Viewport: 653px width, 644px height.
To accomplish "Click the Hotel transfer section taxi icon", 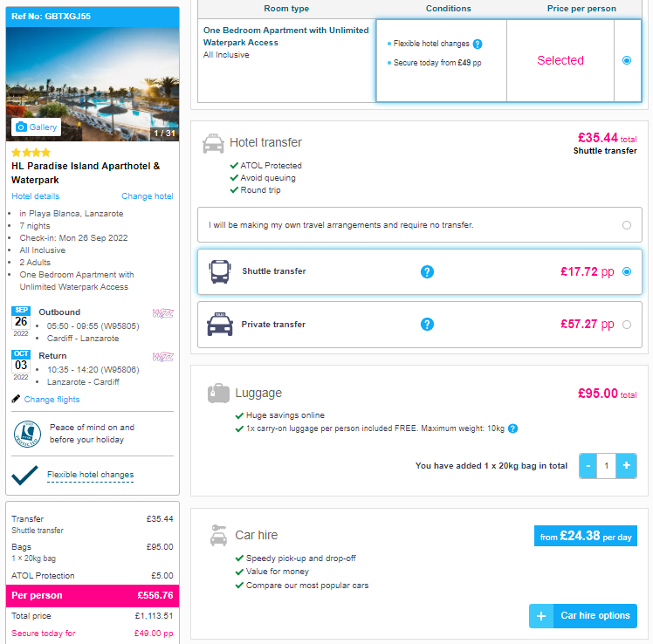I will coord(213,144).
